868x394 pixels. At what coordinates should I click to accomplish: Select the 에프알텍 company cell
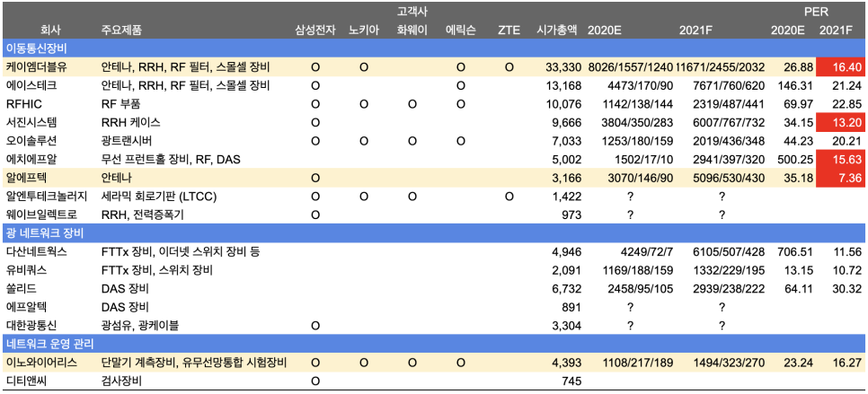point(26,308)
